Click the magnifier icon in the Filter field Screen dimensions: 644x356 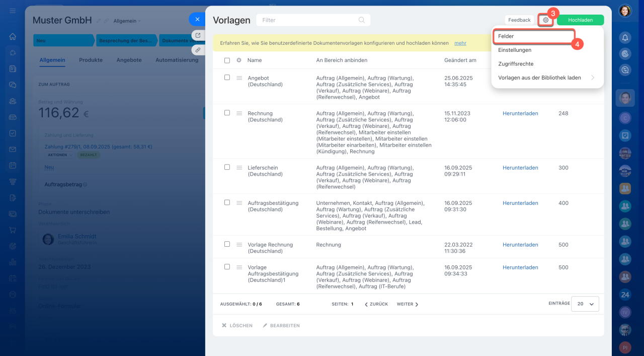coord(361,20)
